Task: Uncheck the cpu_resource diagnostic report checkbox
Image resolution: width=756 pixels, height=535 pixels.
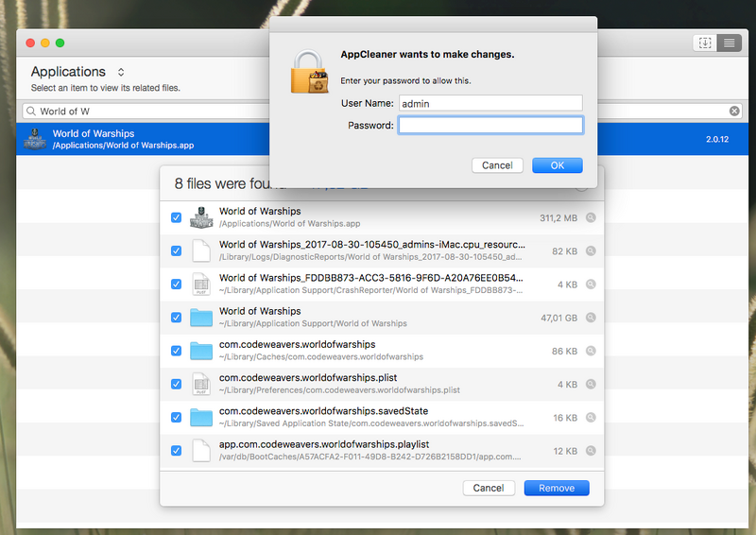Action: [x=177, y=250]
